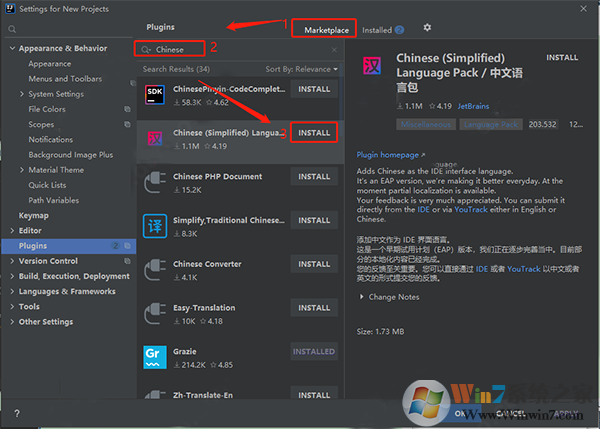Click the Chinese (Simplified) Language Pack list icon

155,139
